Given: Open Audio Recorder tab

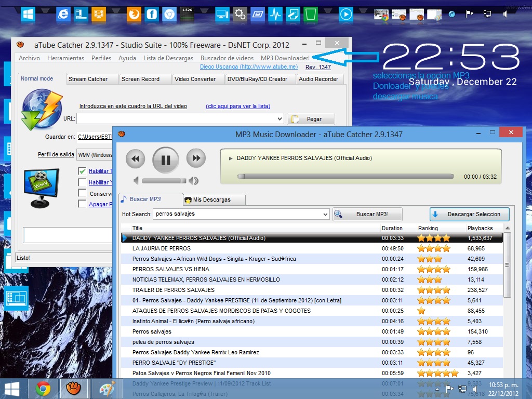Looking at the screenshot, I should (320, 79).
